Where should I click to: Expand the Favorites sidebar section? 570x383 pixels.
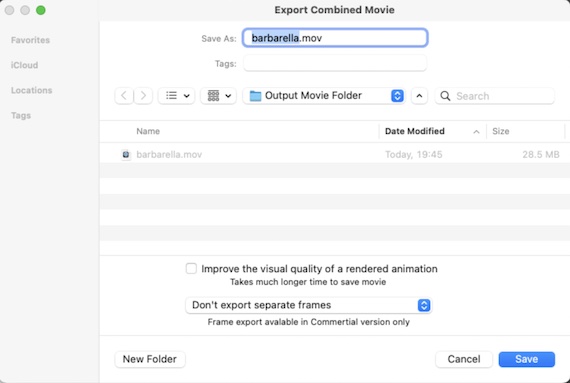pyautogui.click(x=30, y=40)
